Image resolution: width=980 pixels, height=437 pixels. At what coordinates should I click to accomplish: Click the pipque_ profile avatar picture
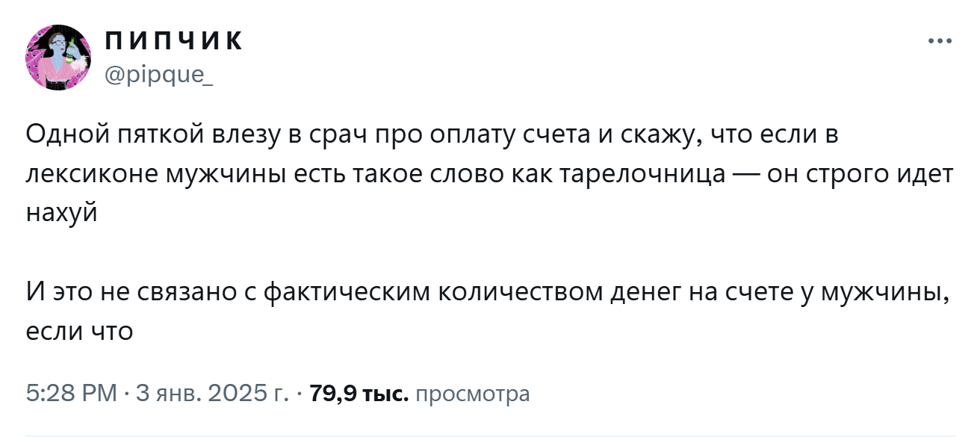tap(58, 58)
